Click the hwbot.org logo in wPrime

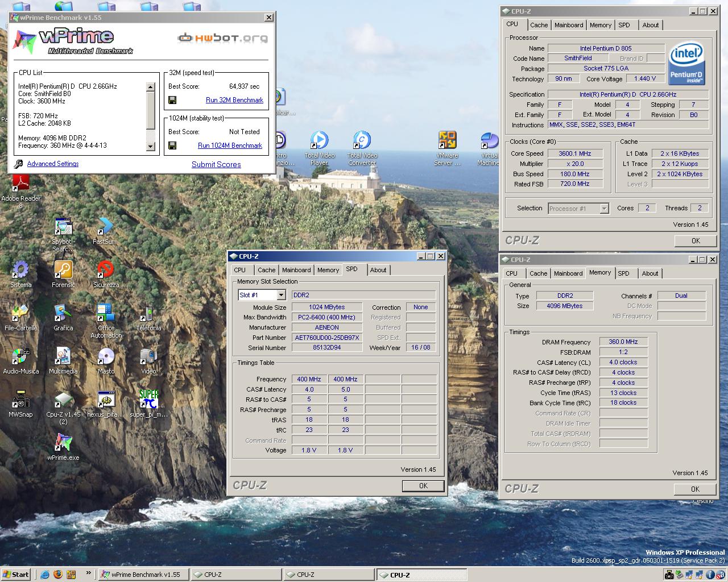pyautogui.click(x=222, y=39)
